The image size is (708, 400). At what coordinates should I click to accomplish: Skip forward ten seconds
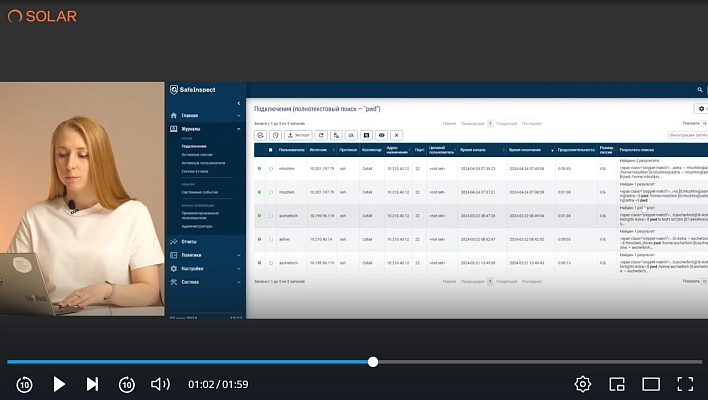tap(127, 384)
